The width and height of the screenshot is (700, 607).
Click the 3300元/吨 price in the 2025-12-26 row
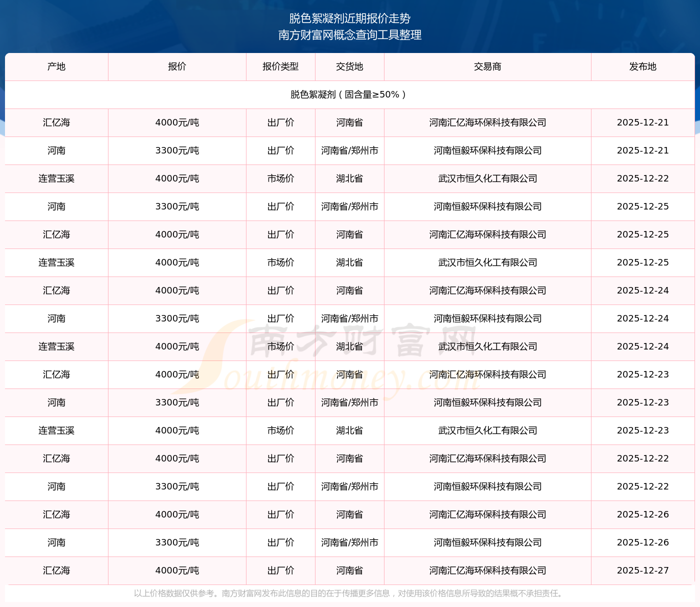tap(177, 542)
